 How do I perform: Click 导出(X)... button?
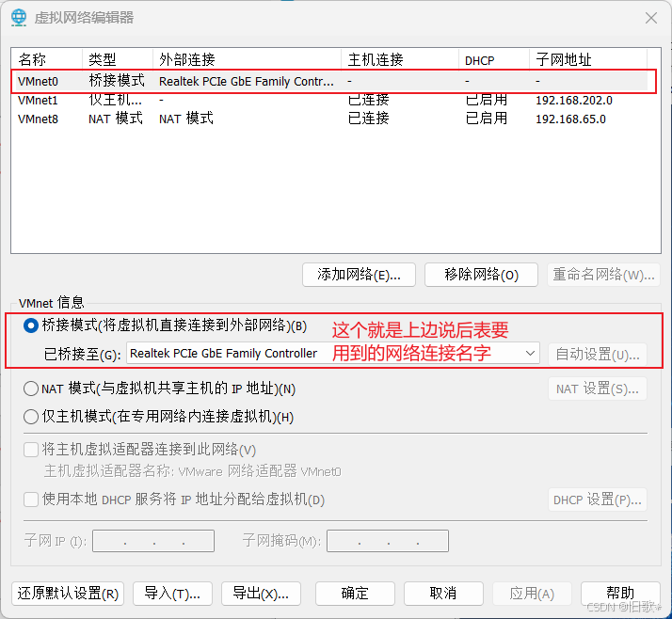261,594
